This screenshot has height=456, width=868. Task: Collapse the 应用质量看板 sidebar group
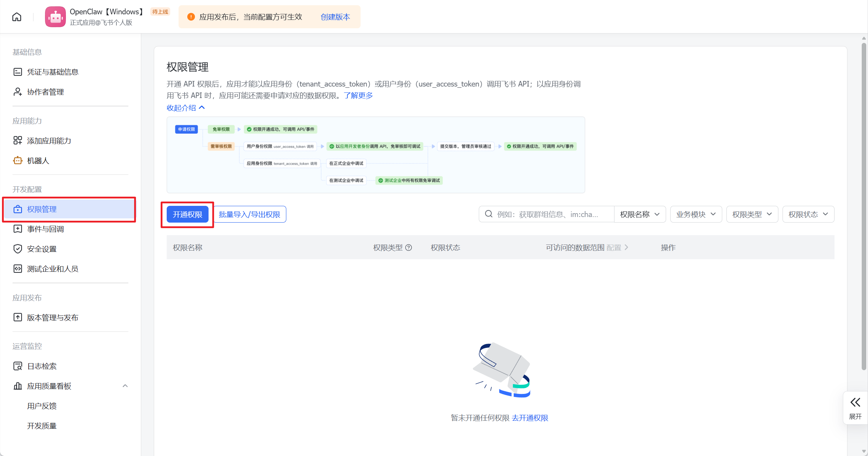click(x=125, y=386)
